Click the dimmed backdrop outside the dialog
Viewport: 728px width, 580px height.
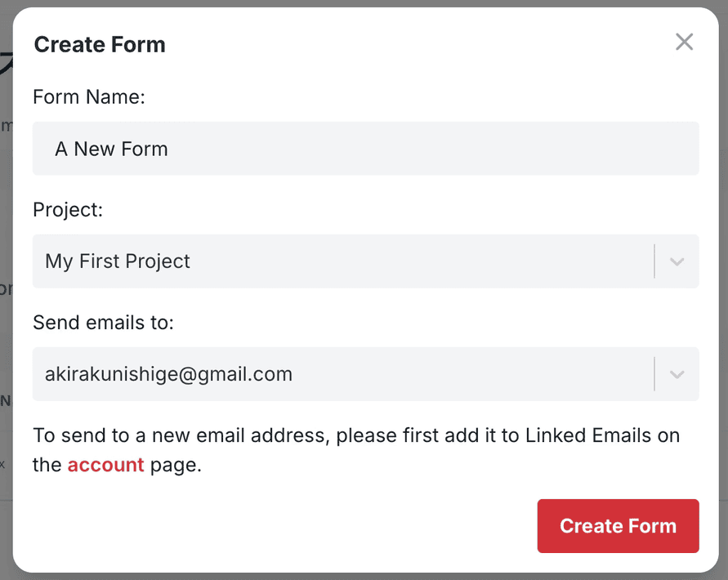(5, 245)
